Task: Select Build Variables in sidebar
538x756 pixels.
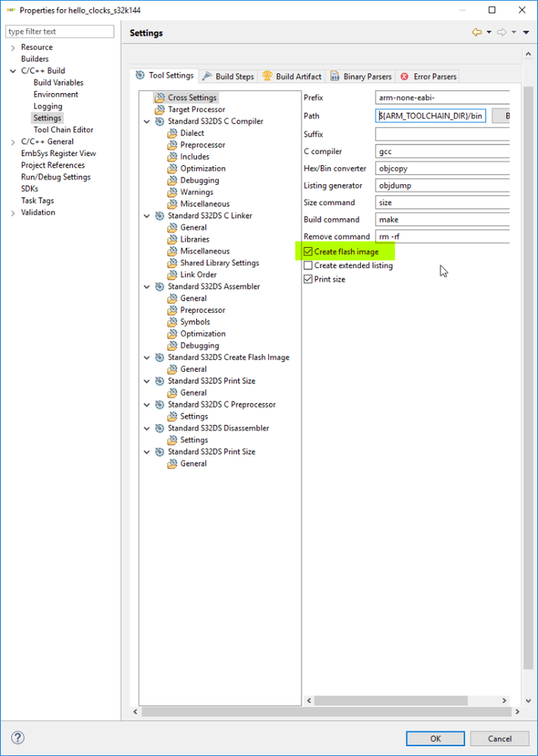Action: click(58, 83)
